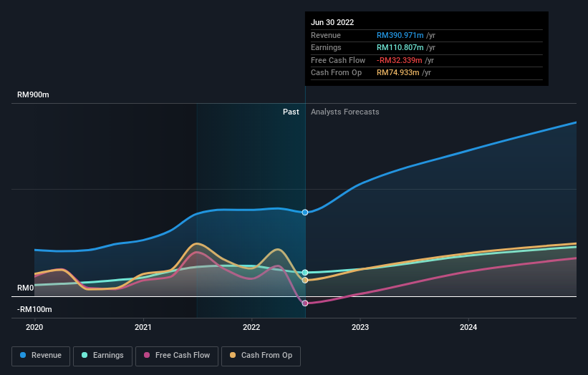
Task: Click the Jun 30 2022 tooltip date
Action: [332, 22]
